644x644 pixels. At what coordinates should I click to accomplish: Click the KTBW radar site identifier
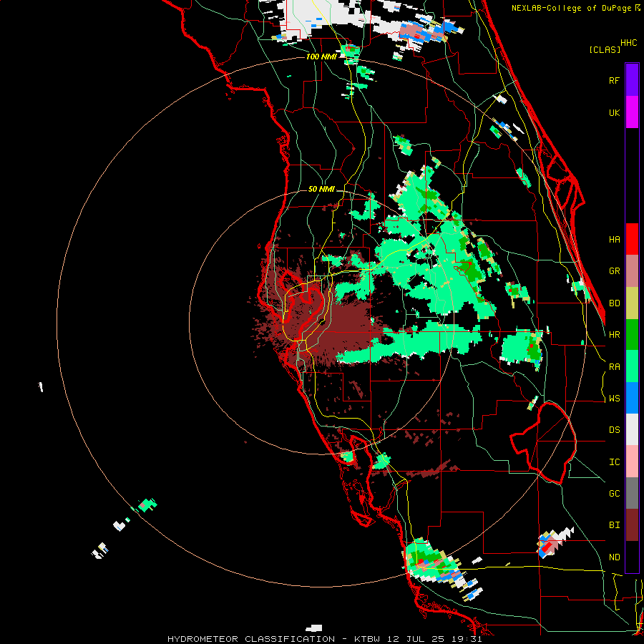click(367, 639)
